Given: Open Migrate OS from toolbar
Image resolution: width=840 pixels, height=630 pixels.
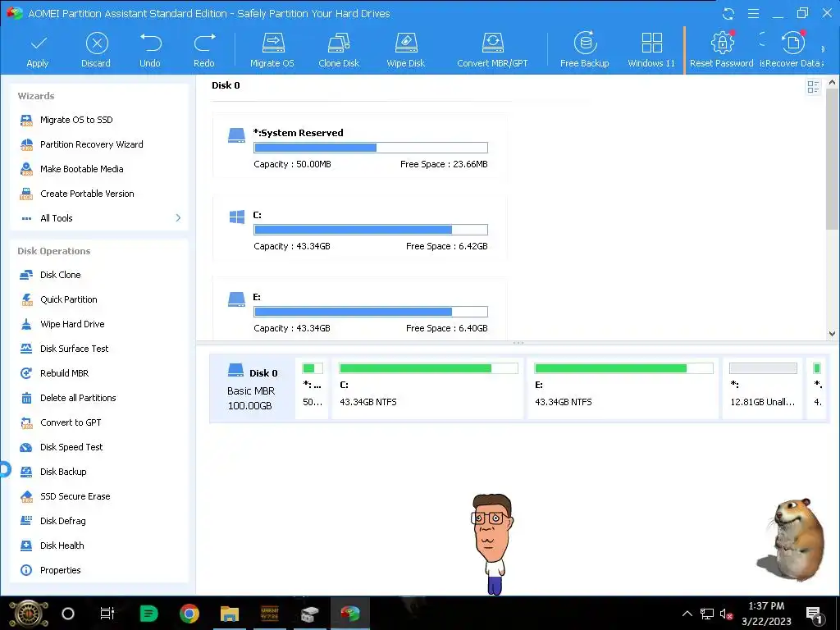Looking at the screenshot, I should 272,51.
